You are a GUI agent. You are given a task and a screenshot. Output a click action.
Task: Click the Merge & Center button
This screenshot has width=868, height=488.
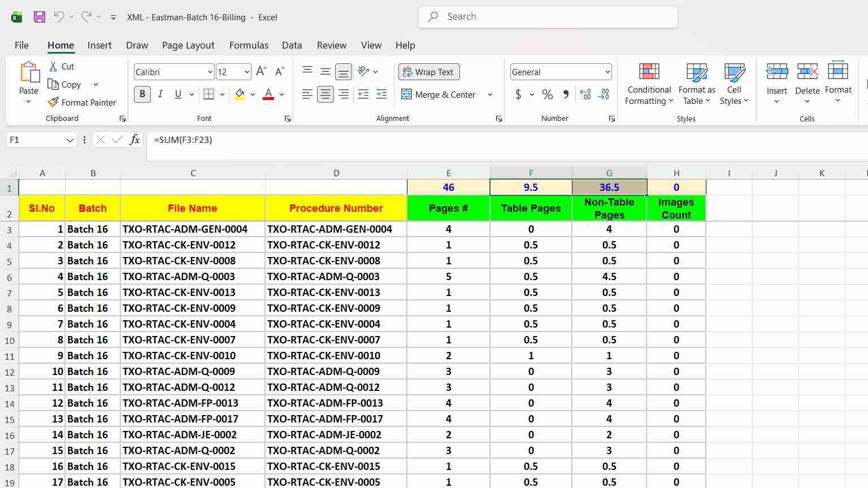pos(439,94)
